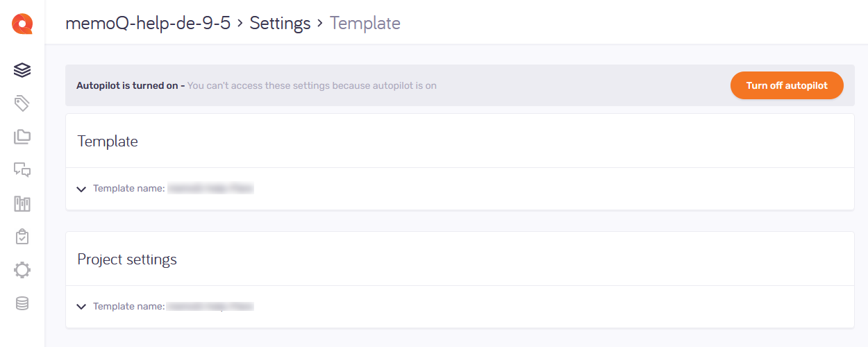868x347 pixels.
Task: Open the books library icon in sidebar
Action: 22,203
